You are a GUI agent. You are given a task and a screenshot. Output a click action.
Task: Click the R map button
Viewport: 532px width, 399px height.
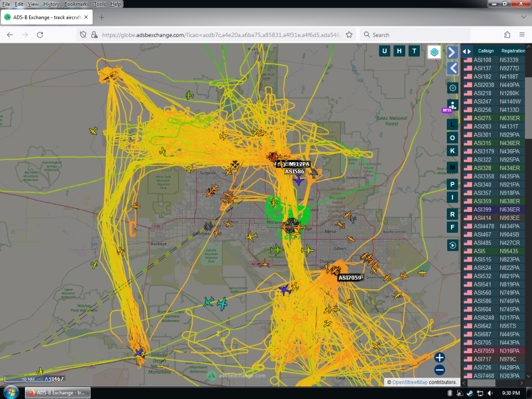click(453, 215)
